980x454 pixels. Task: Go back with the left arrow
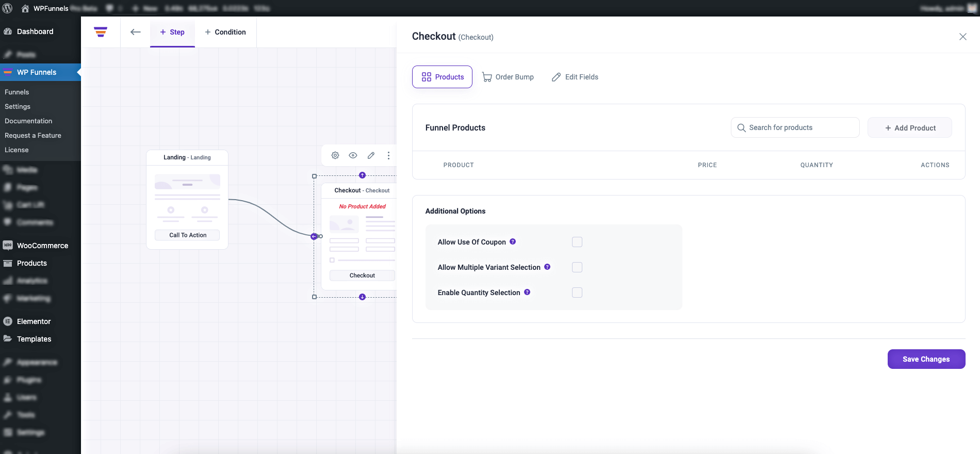point(136,32)
